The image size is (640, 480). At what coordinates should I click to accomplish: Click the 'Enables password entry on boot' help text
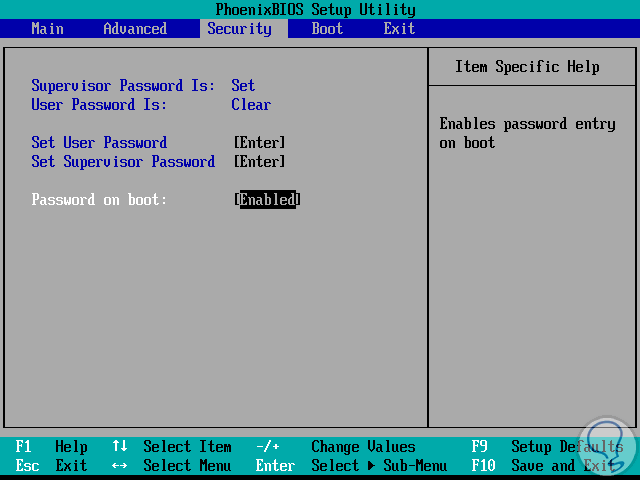pyautogui.click(x=527, y=133)
